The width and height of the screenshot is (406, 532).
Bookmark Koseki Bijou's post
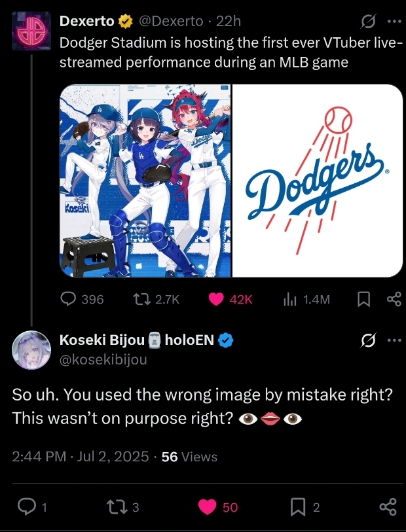tap(299, 506)
